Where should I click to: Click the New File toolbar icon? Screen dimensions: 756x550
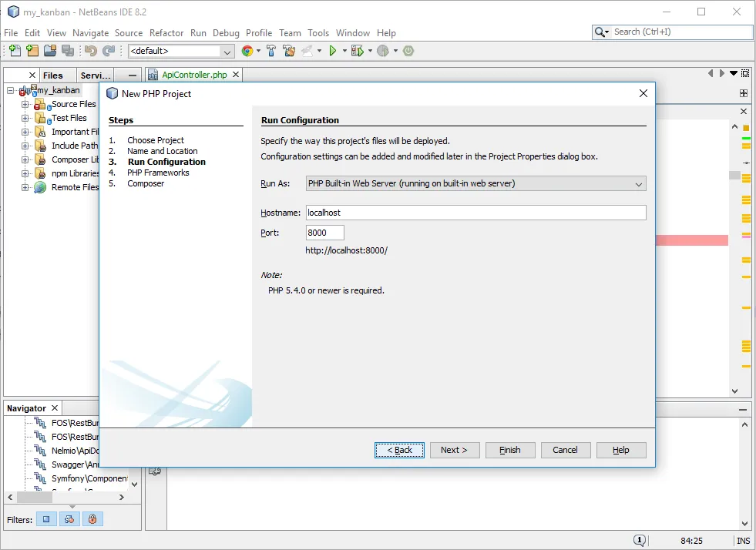click(15, 51)
